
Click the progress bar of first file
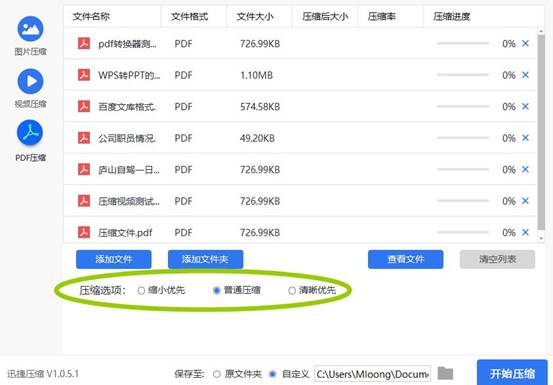click(463, 43)
